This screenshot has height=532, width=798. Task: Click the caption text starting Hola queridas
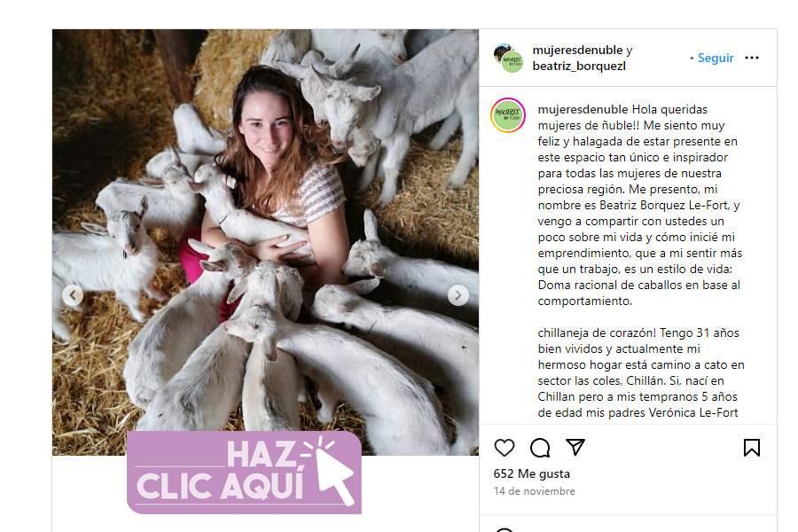pyautogui.click(x=640, y=205)
